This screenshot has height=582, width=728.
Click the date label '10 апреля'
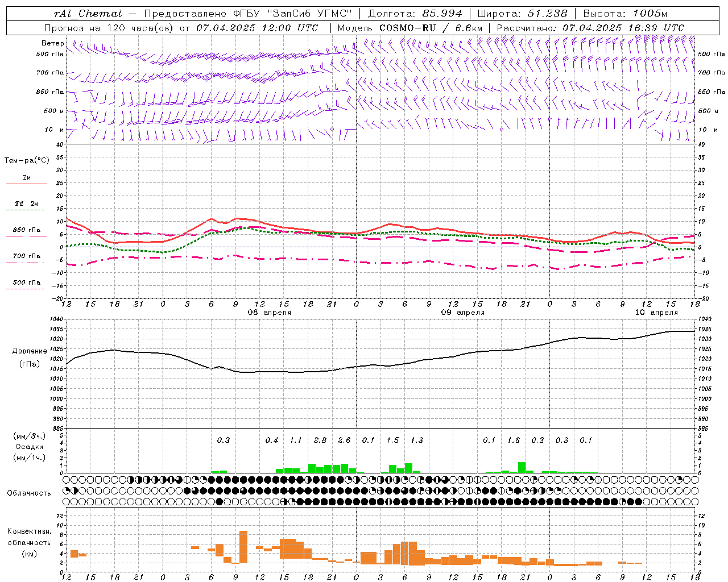[656, 313]
